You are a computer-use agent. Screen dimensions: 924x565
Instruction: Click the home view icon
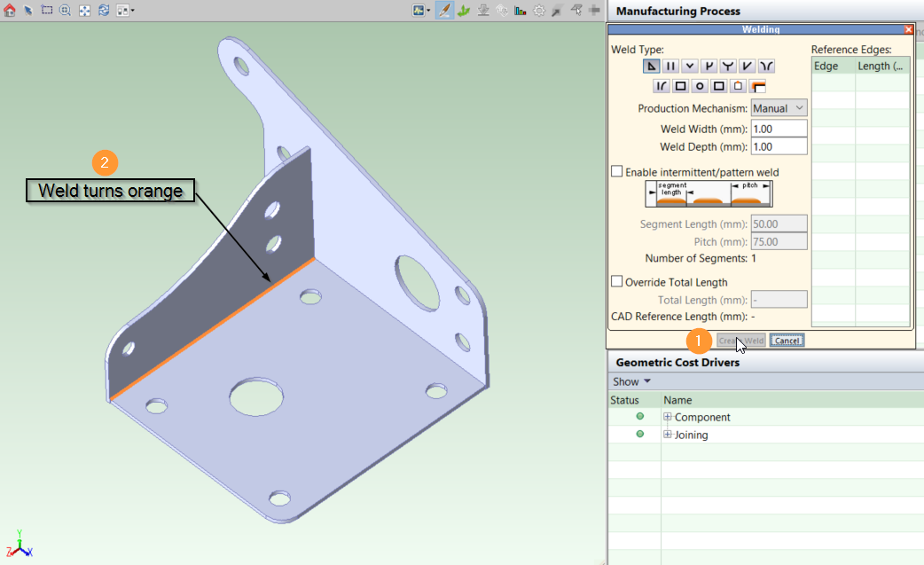click(x=10, y=11)
